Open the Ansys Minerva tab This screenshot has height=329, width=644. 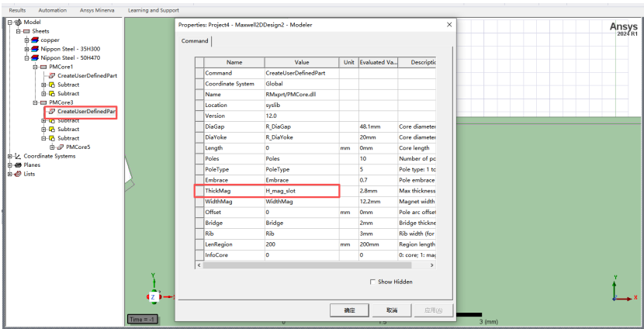[97, 10]
